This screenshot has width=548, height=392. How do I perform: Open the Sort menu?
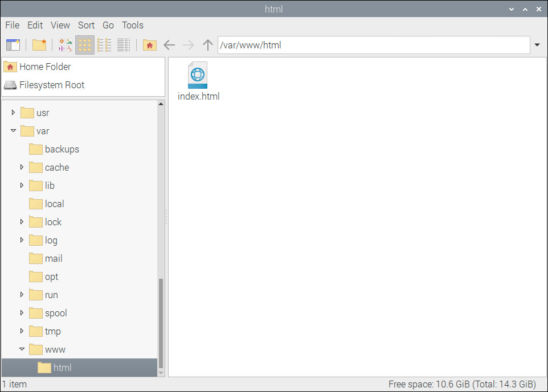click(86, 25)
